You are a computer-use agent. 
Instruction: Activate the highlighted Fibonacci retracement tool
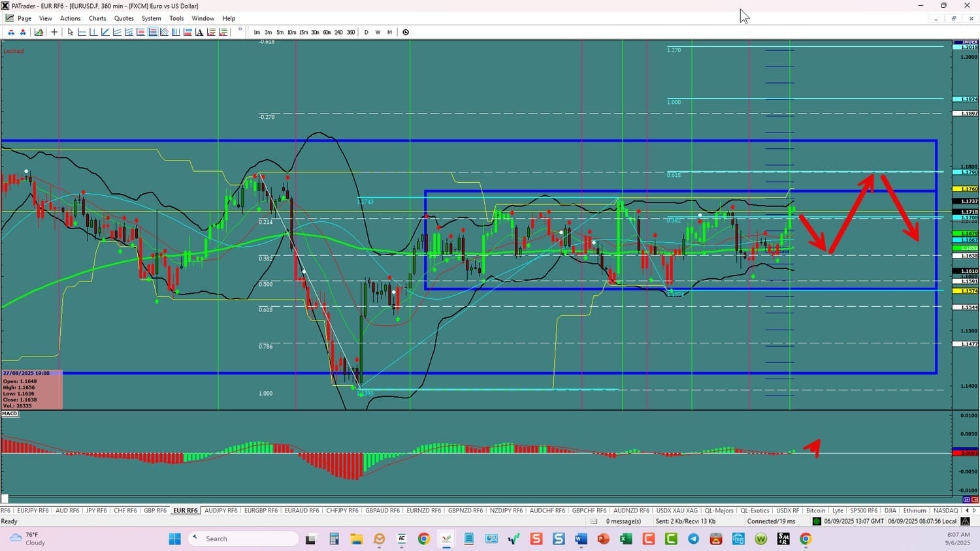click(152, 32)
